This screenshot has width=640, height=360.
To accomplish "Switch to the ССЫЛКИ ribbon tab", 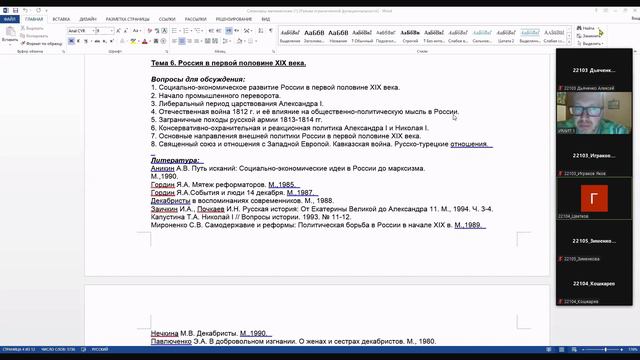I will 167,19.
